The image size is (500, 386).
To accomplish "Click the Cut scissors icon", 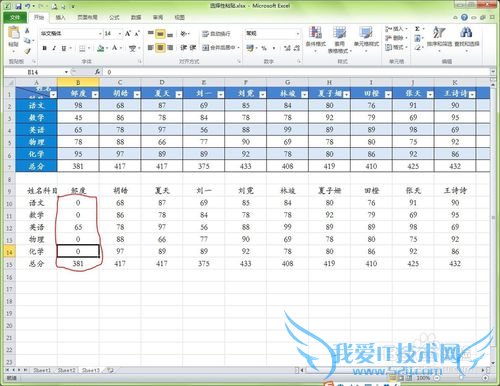I will 27,31.
